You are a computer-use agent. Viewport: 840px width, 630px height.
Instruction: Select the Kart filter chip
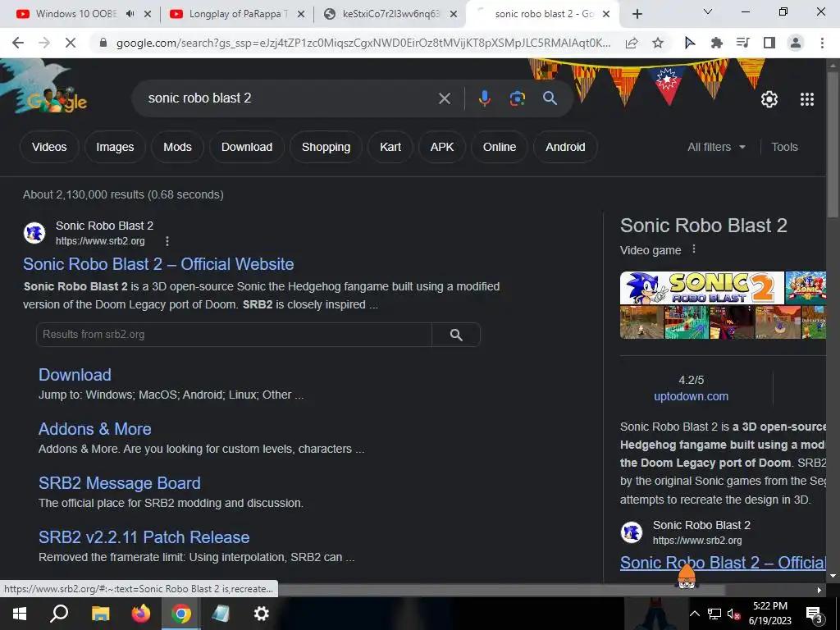pos(390,147)
